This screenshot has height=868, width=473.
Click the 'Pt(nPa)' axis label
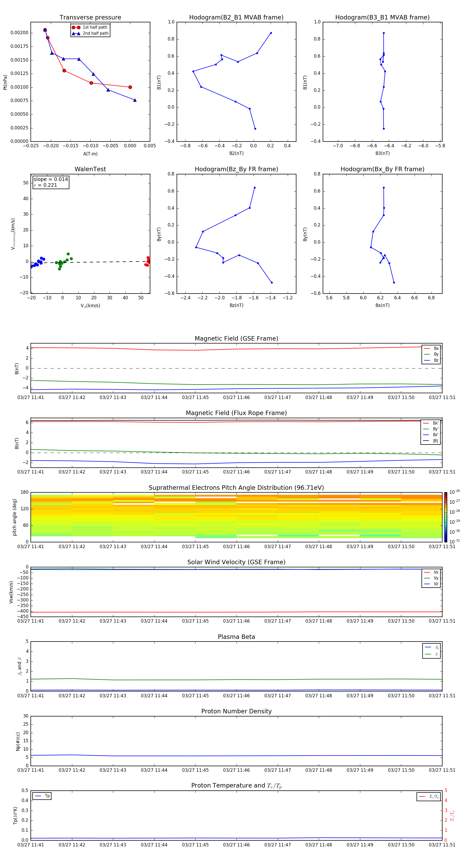(x=5, y=82)
